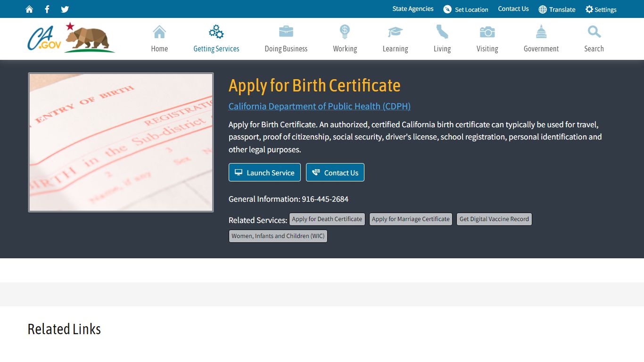
Task: Click the Government capitol icon
Action: click(541, 32)
